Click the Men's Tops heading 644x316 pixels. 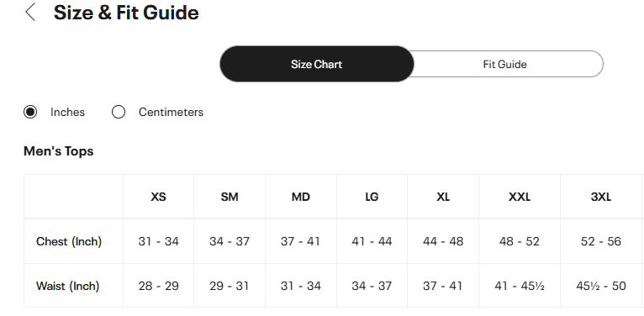point(59,151)
